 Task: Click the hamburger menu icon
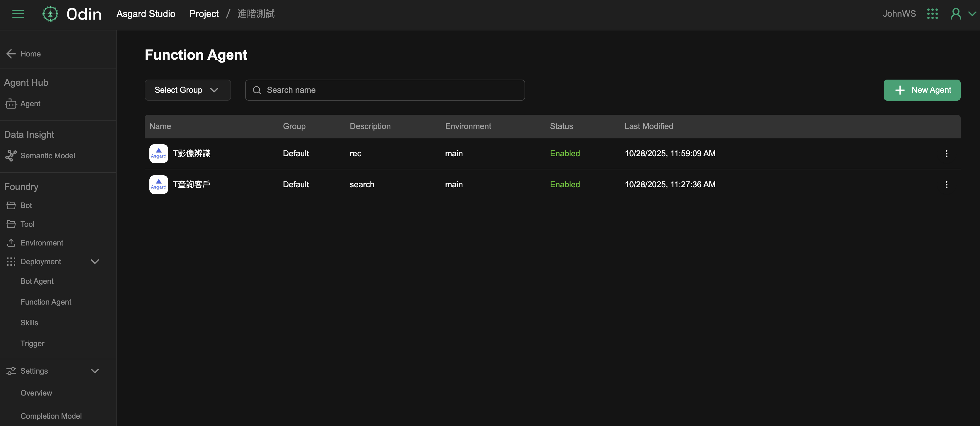click(18, 14)
